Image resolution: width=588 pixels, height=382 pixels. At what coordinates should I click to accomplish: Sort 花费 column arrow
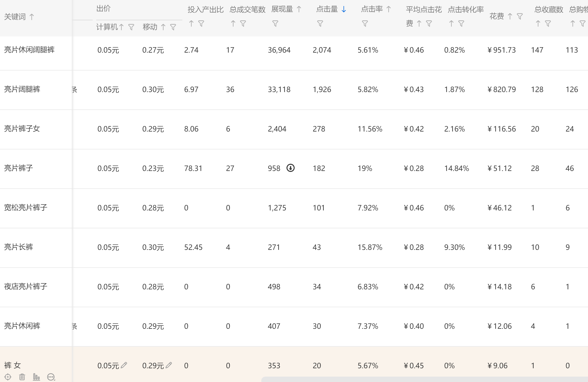coord(510,16)
